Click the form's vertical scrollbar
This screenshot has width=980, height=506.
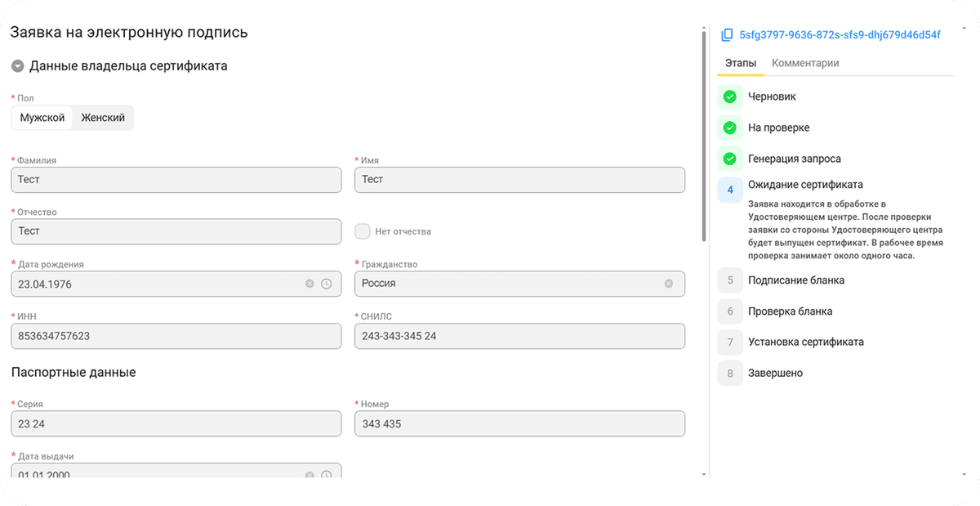[x=704, y=135]
